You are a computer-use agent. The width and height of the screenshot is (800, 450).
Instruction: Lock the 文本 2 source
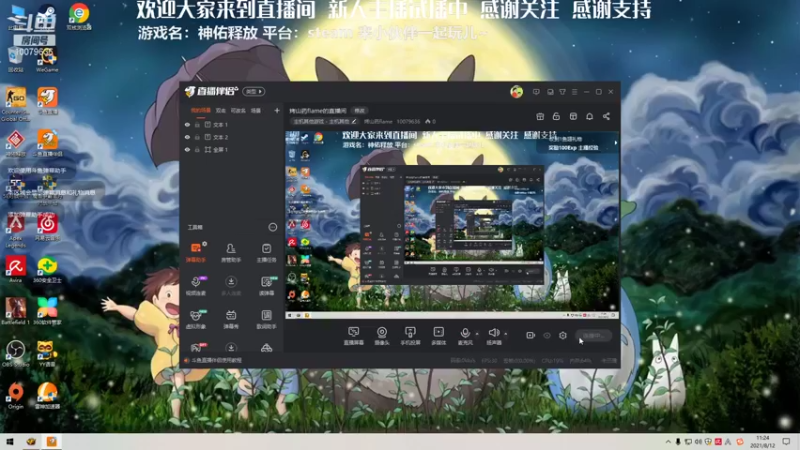[197, 137]
